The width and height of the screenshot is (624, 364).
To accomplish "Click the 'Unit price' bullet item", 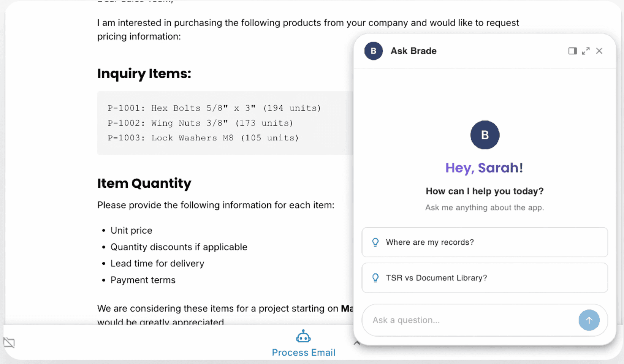I will pos(131,231).
